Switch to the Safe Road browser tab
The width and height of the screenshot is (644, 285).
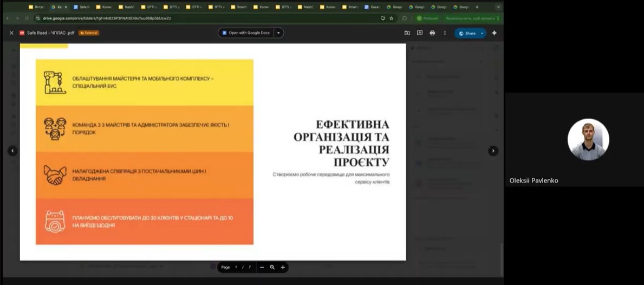pyautogui.click(x=83, y=7)
